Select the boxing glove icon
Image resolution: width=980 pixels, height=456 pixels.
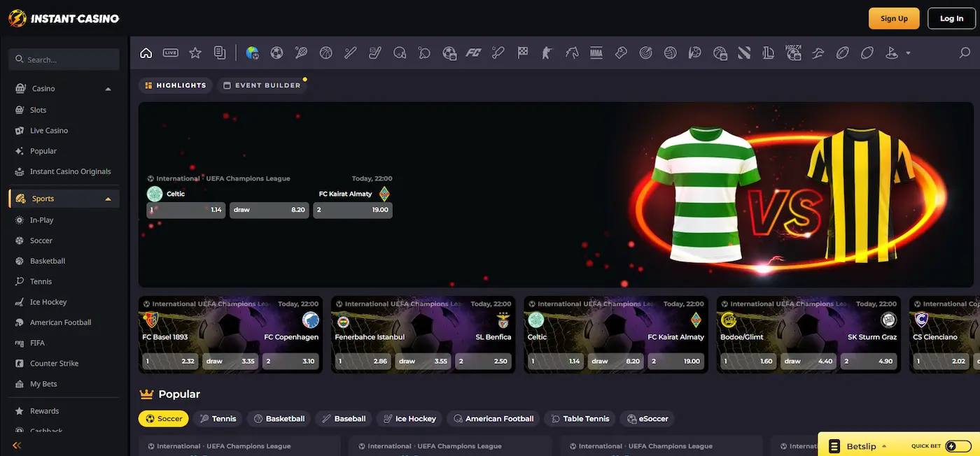620,52
